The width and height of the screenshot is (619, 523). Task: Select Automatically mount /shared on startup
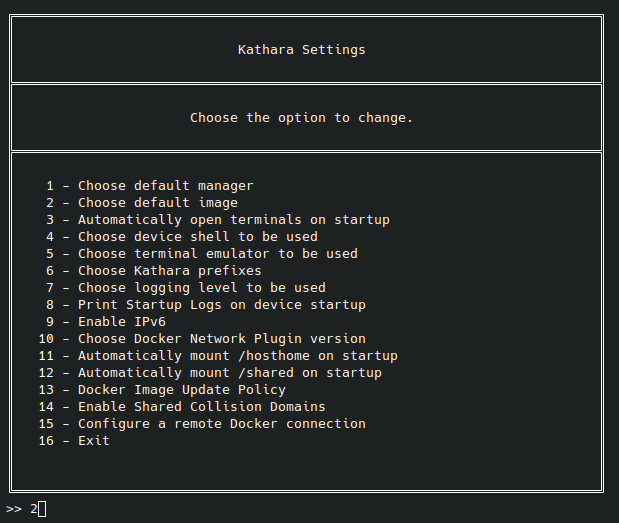(229, 372)
